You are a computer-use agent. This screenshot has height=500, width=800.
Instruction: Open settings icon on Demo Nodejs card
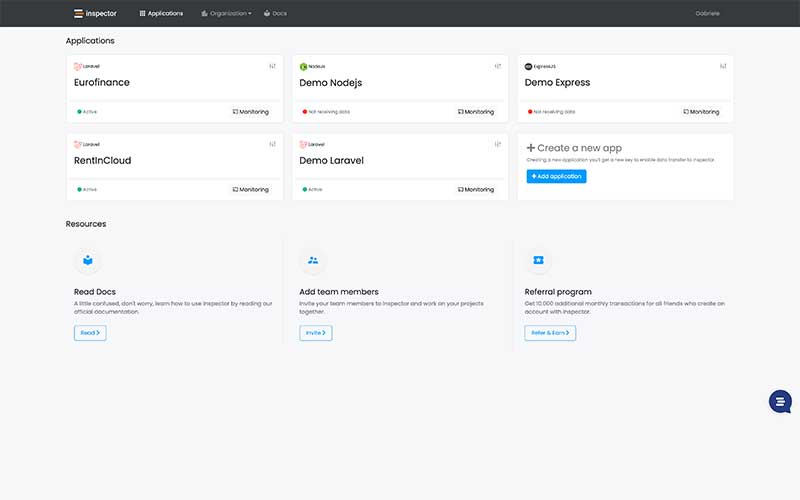(497, 66)
